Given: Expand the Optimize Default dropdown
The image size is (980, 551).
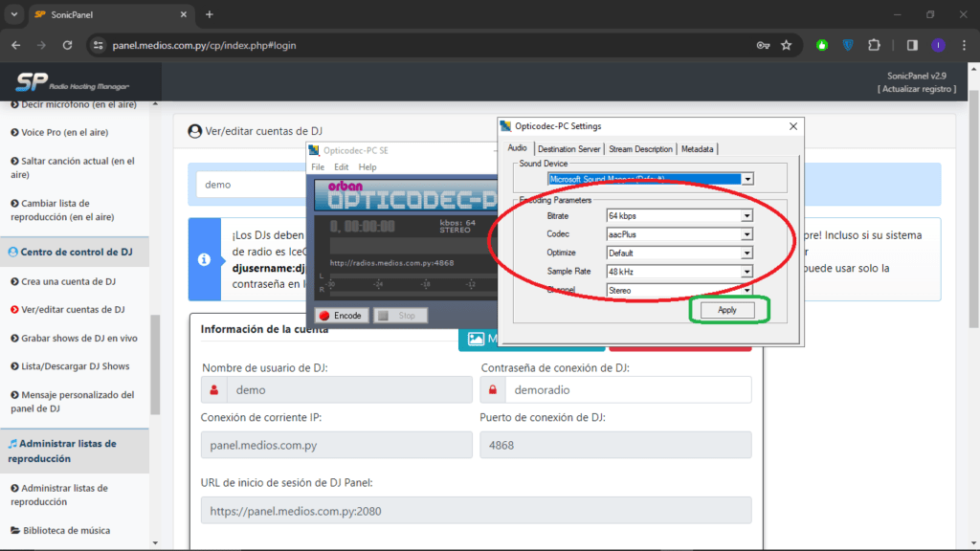Looking at the screenshot, I should point(746,253).
